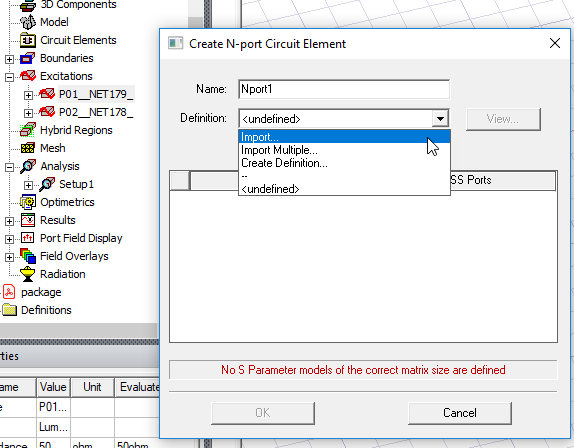Screen dimensions: 574x448
Task: Click the Field Overlays icon
Action: click(28, 256)
